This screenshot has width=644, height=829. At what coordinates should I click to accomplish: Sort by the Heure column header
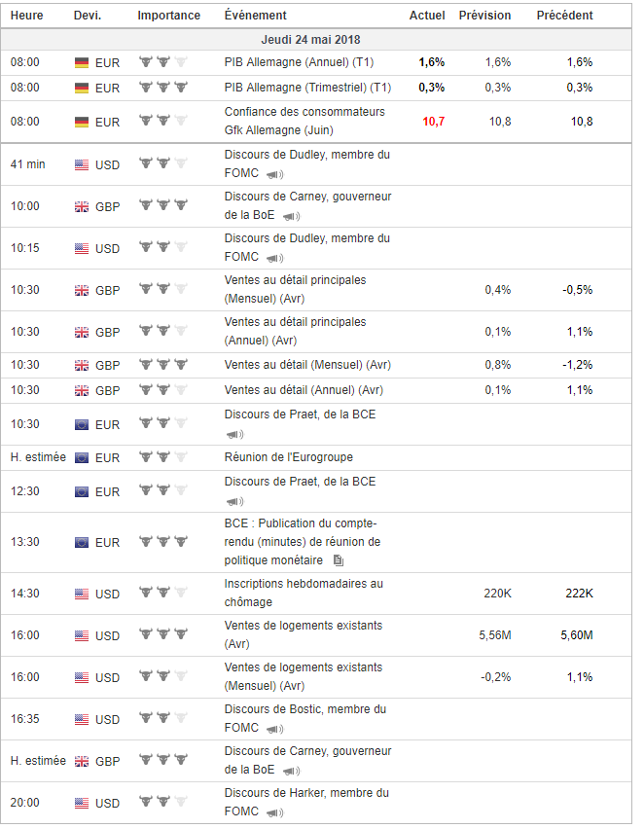(x=26, y=16)
